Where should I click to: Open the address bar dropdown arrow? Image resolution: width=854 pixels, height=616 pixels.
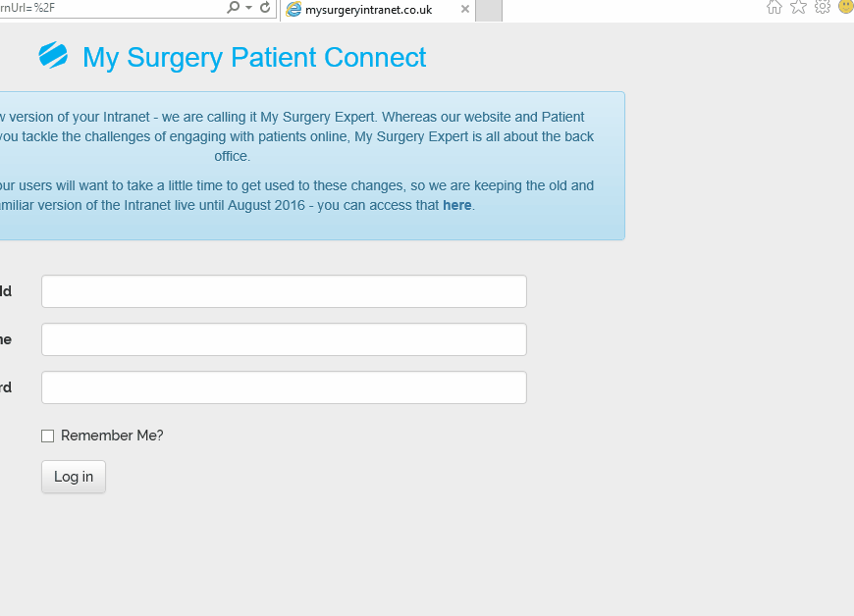click(x=249, y=8)
